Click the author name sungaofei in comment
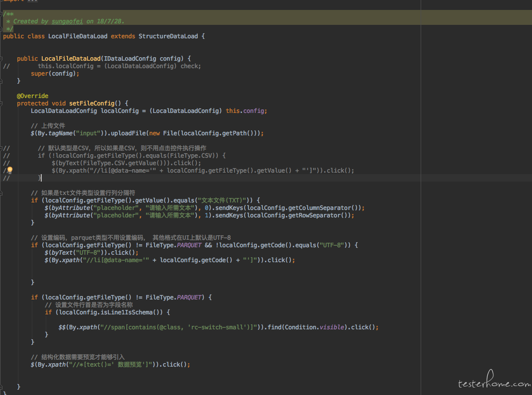 (x=68, y=21)
